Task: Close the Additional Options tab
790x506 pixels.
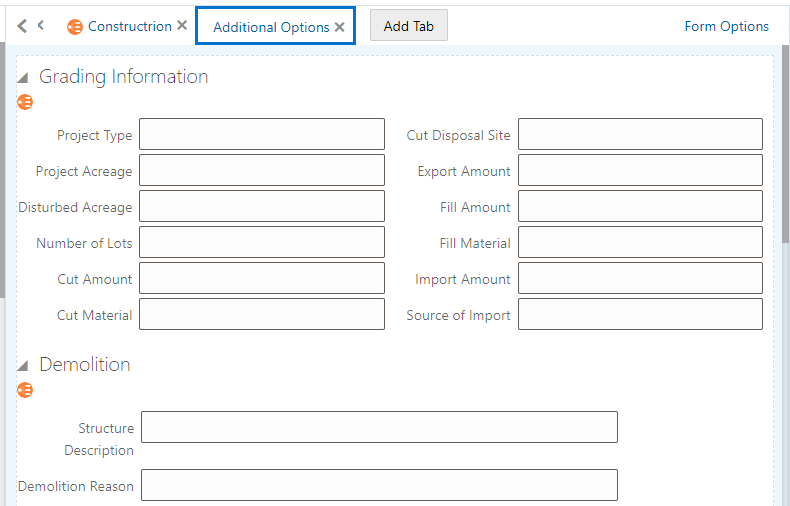Action: 340,27
